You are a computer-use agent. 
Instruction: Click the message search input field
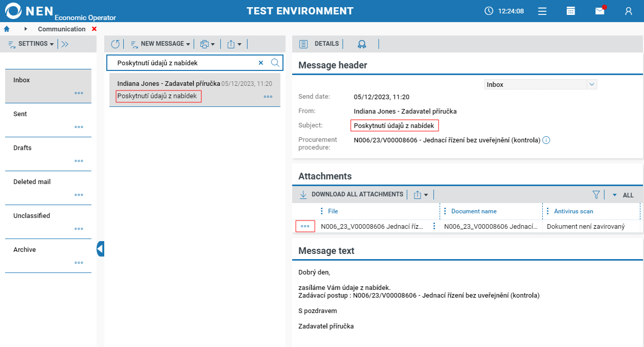point(185,63)
